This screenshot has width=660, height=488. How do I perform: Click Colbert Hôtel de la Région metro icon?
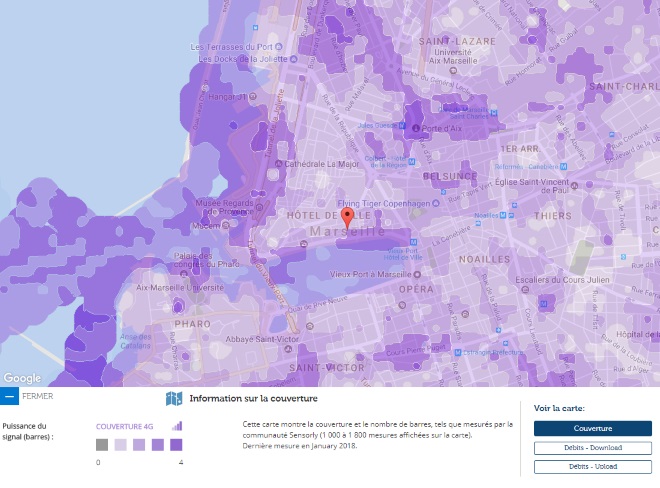click(x=412, y=162)
